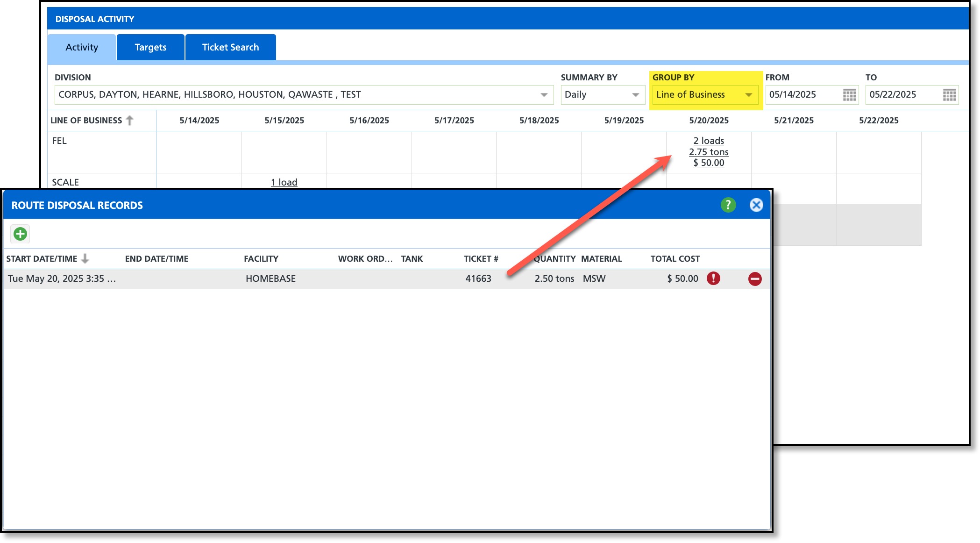Click the 1 load link for SCALE
This screenshot has width=980, height=543.
pos(284,182)
